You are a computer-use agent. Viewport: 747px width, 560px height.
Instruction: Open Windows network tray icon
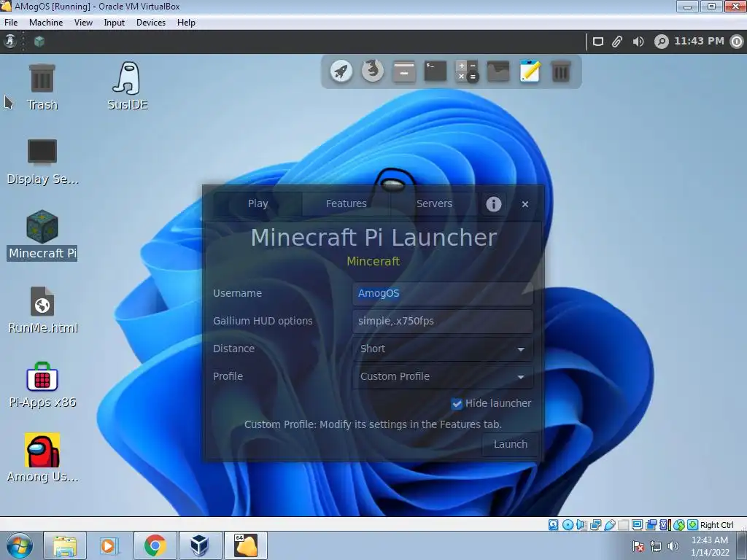tap(656, 546)
